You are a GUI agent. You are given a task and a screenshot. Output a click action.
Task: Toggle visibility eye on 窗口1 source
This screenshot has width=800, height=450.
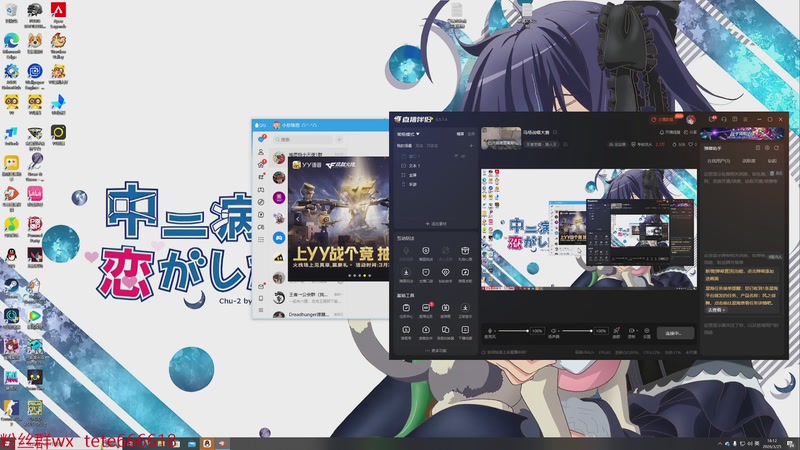point(463,156)
